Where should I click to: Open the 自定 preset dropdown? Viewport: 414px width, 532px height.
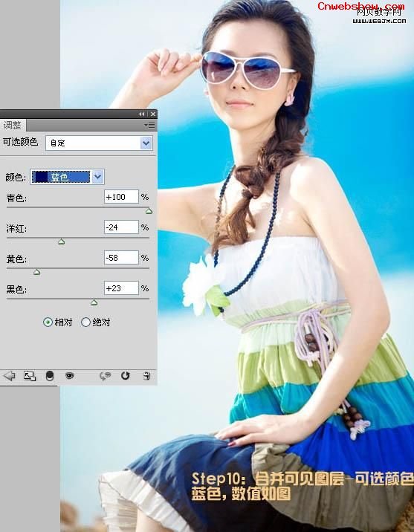click(x=99, y=143)
